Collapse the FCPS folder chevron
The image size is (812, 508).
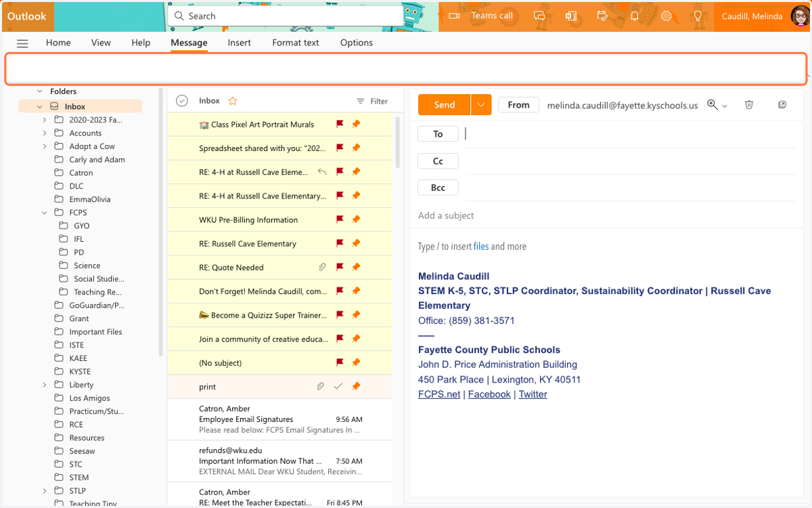tap(45, 213)
